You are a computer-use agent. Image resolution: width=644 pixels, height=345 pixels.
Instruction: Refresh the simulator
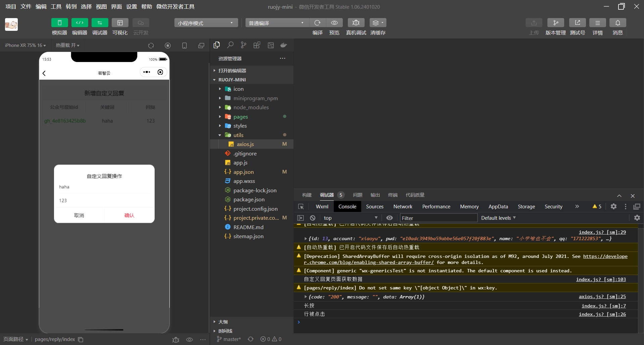click(x=151, y=46)
